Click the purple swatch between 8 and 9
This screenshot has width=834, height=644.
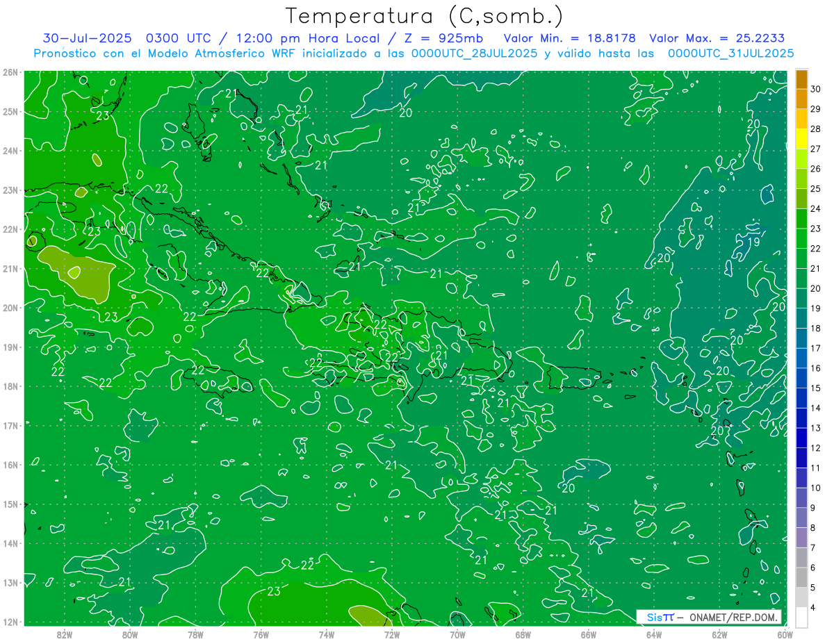[801, 518]
